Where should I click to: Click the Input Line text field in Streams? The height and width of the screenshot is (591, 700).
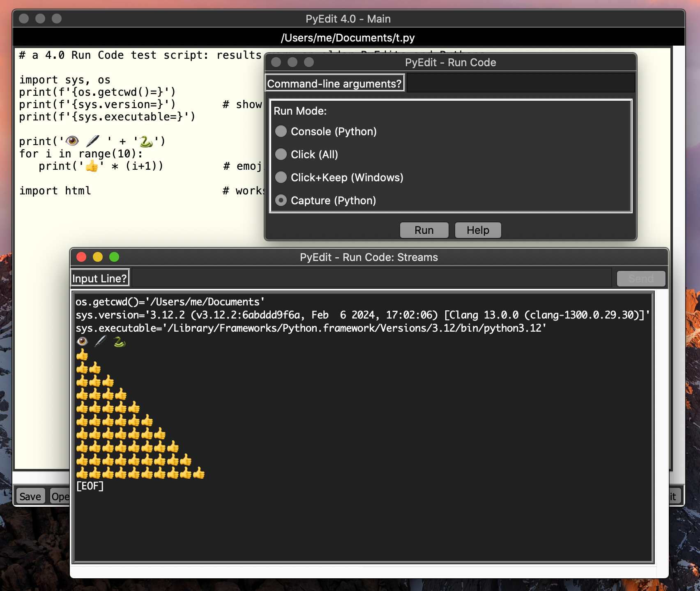click(x=371, y=278)
